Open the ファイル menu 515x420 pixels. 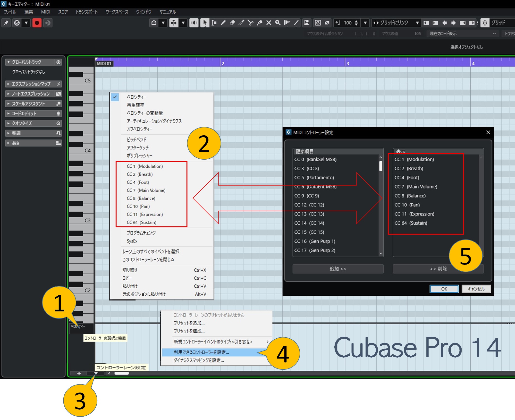[x=10, y=12]
